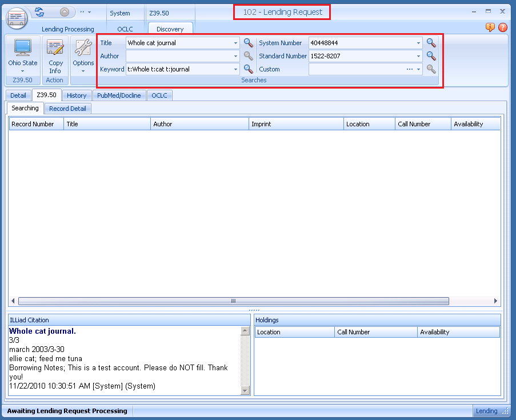Image resolution: width=516 pixels, height=420 pixels.
Task: Sort results by Author column header
Action: coord(200,124)
